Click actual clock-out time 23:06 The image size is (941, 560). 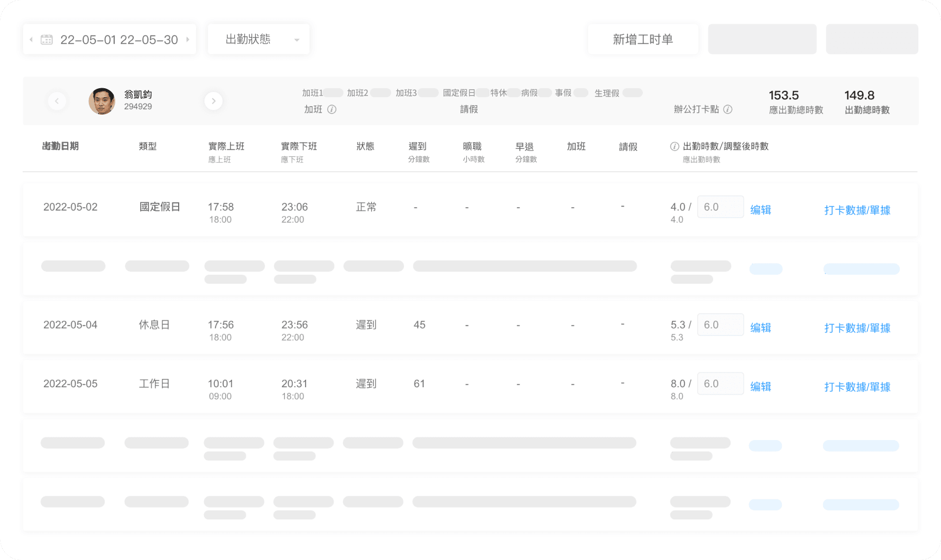pyautogui.click(x=294, y=207)
